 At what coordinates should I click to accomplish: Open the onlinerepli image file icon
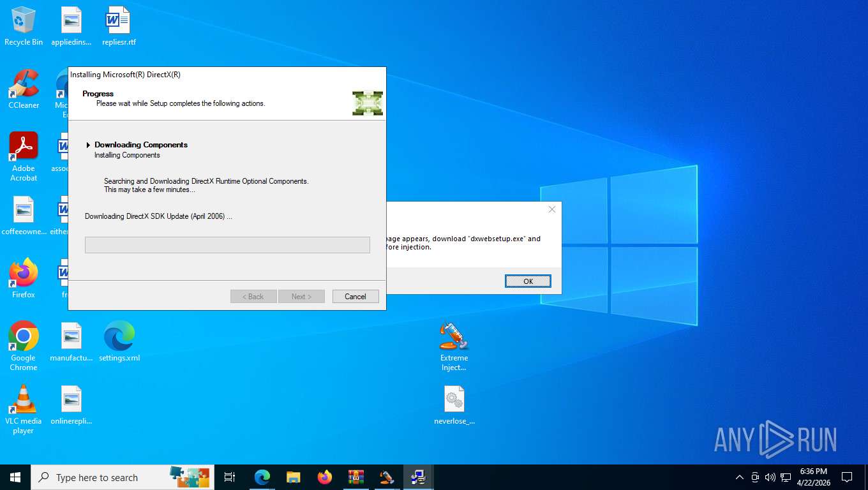click(x=71, y=405)
